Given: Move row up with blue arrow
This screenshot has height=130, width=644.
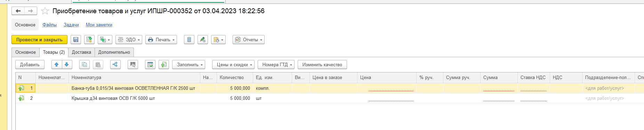Looking at the screenshot, I should pos(57,64).
